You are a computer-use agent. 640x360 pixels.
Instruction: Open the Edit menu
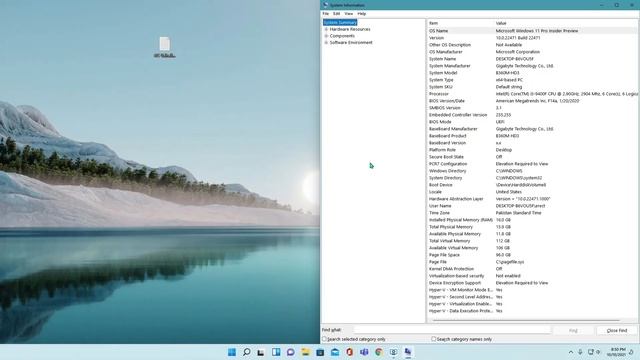click(x=336, y=13)
